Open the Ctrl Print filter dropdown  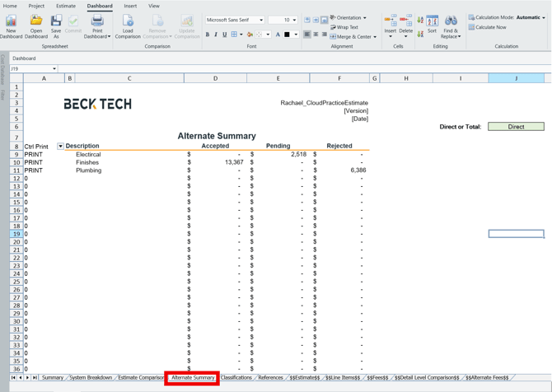point(60,147)
